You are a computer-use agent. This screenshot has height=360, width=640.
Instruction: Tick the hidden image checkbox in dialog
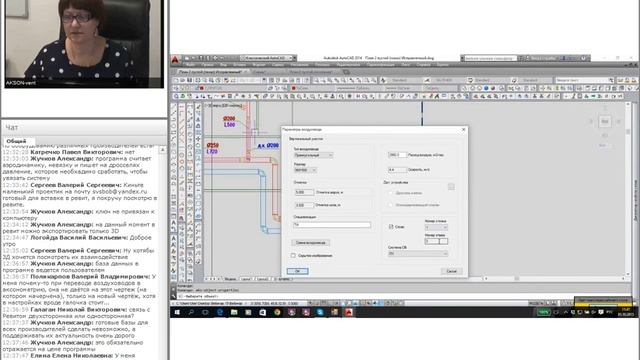click(x=293, y=256)
